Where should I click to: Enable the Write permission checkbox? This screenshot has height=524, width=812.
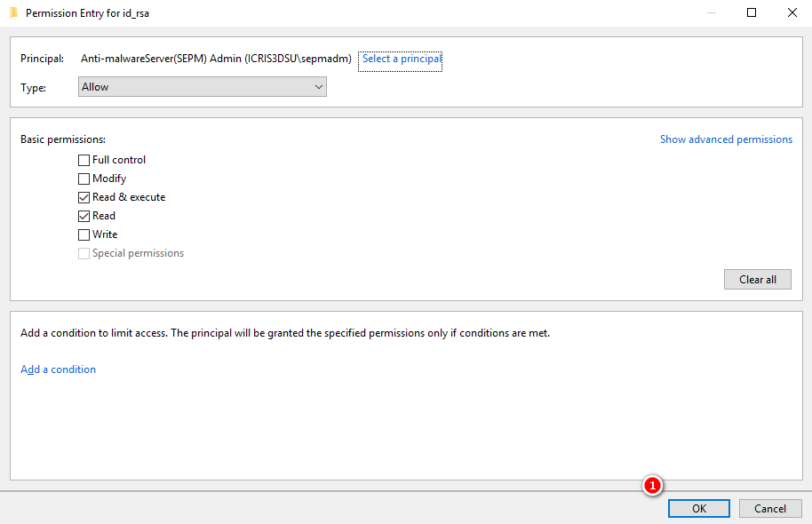click(84, 235)
